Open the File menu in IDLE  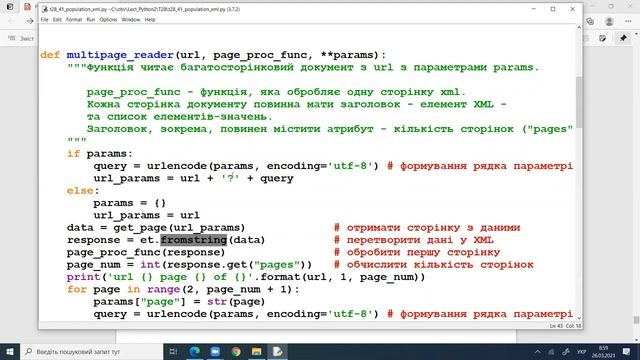(x=44, y=20)
